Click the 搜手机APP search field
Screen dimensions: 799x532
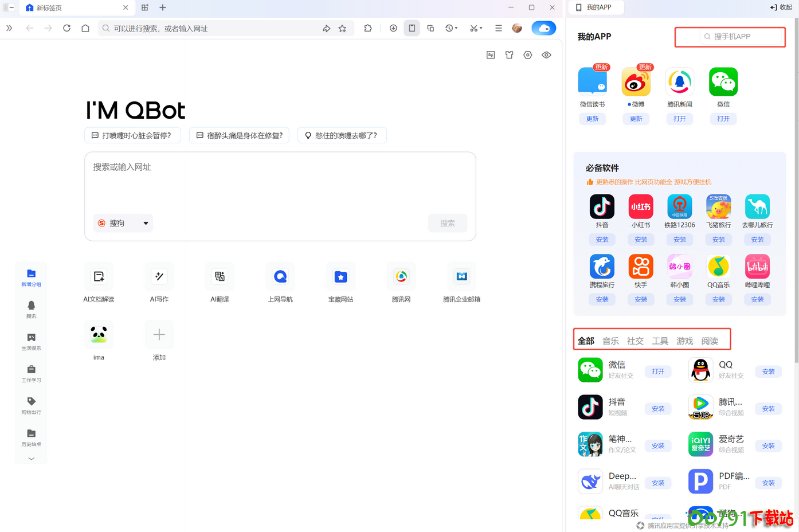pos(730,37)
